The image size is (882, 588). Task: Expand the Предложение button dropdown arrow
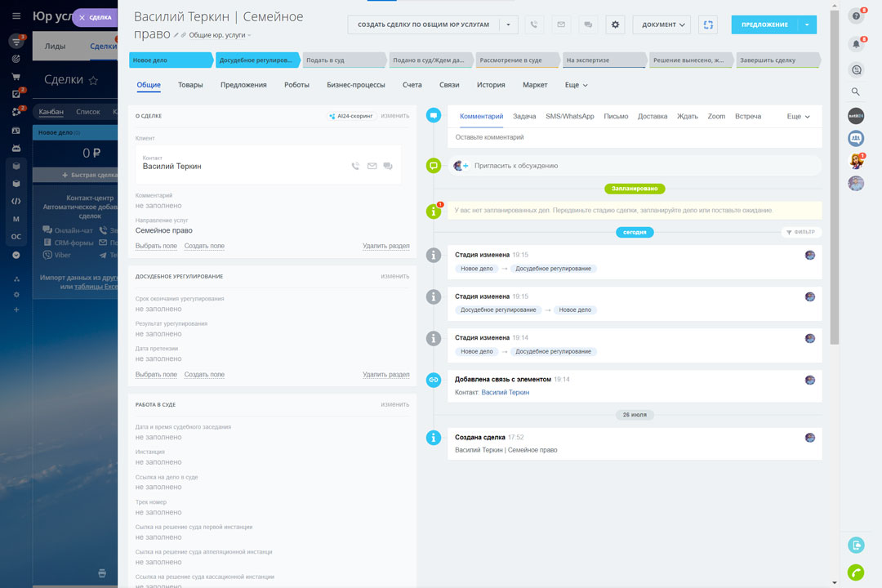tap(807, 24)
